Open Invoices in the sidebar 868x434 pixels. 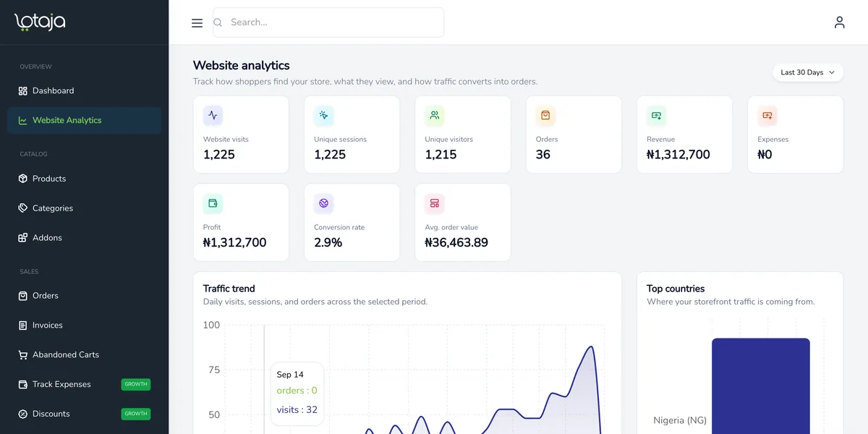click(x=84, y=325)
